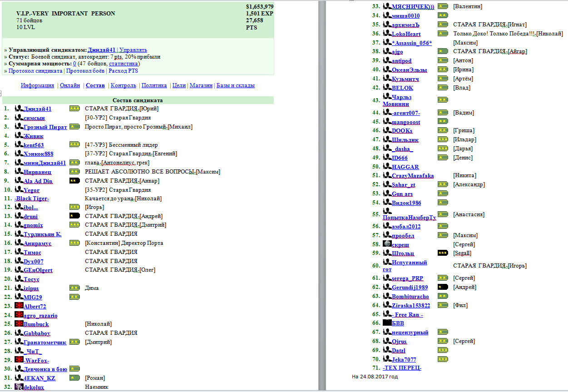
Task: Open Протокол синдиката link
Action: point(35,71)
